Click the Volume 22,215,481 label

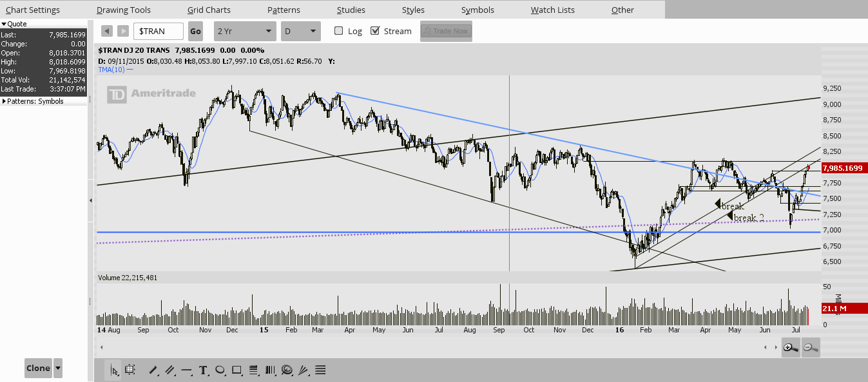point(128,278)
